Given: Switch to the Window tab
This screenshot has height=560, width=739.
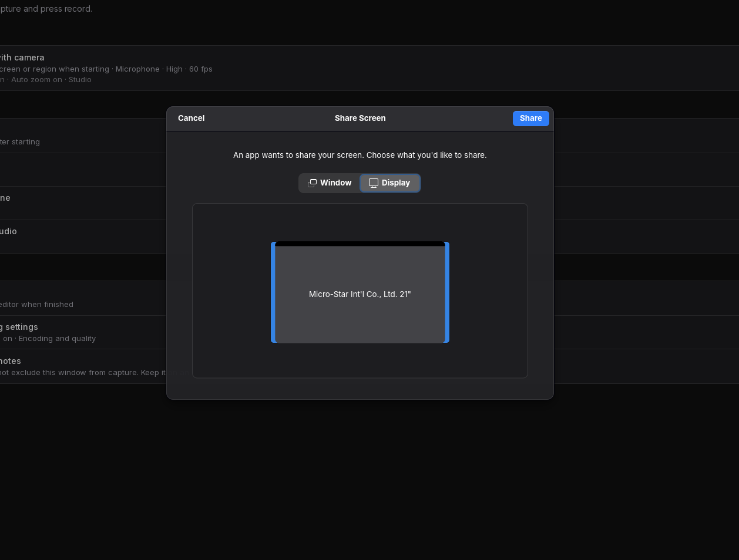Looking at the screenshot, I should pos(330,183).
